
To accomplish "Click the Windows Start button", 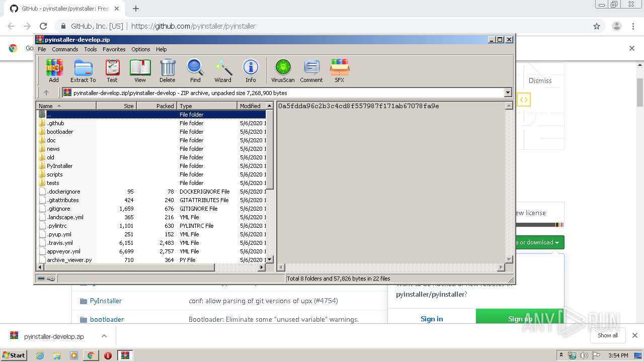I will click(14, 355).
